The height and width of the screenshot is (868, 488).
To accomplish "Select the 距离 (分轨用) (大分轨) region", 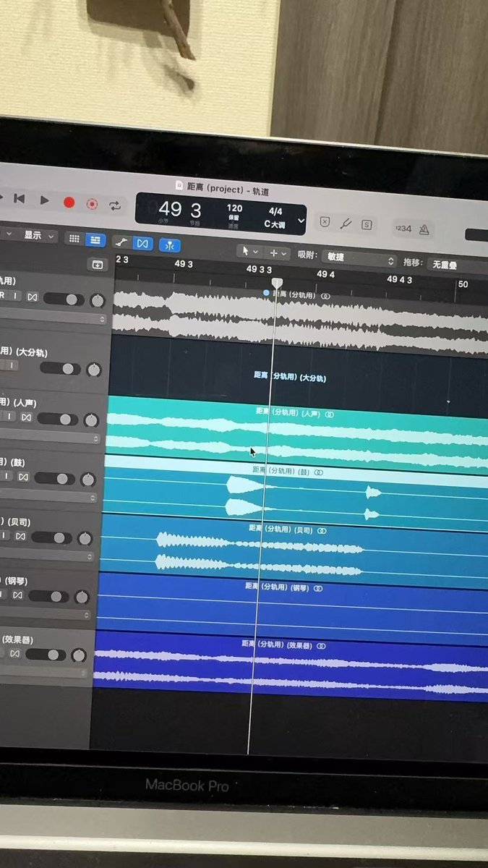I will [299, 375].
